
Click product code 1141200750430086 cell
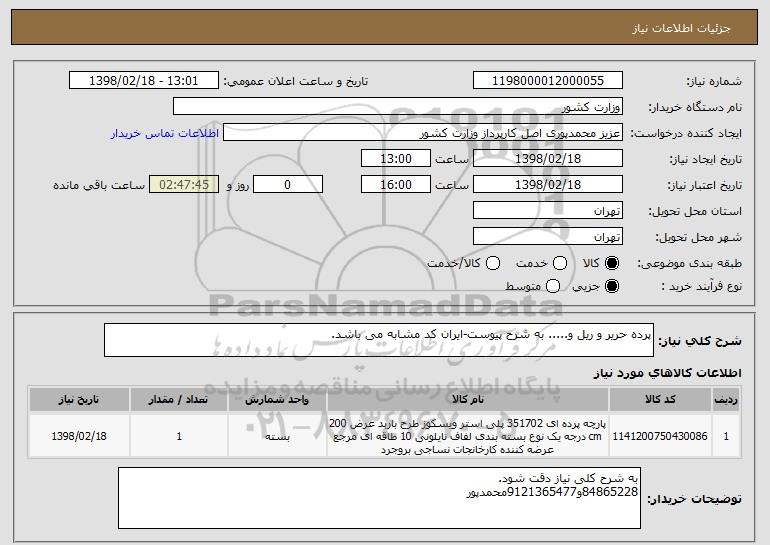tap(660, 436)
